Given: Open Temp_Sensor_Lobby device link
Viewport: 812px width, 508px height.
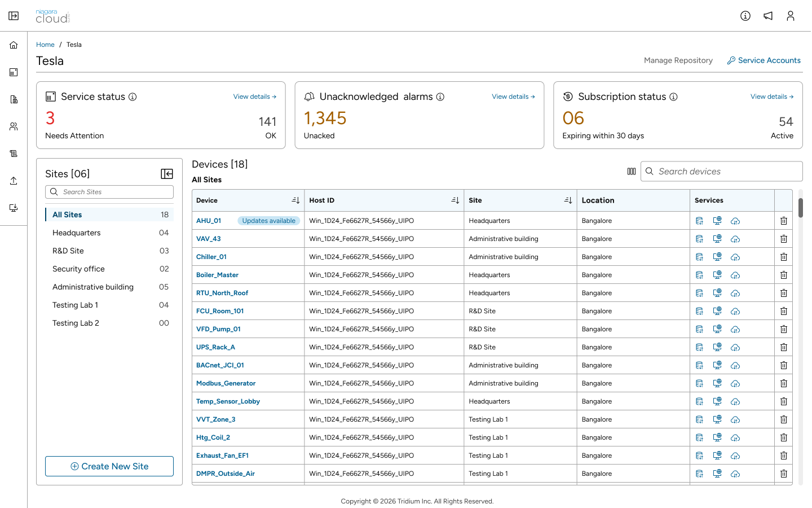Looking at the screenshot, I should pos(228,401).
